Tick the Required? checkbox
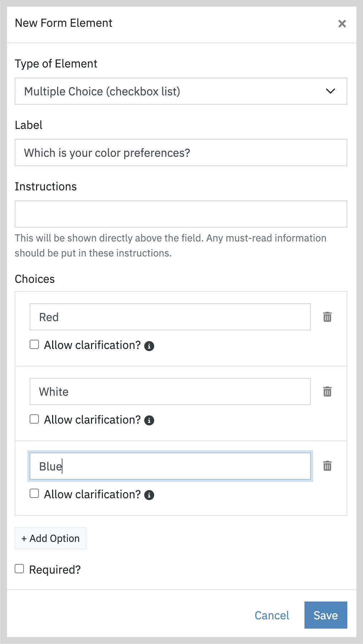 click(x=19, y=569)
